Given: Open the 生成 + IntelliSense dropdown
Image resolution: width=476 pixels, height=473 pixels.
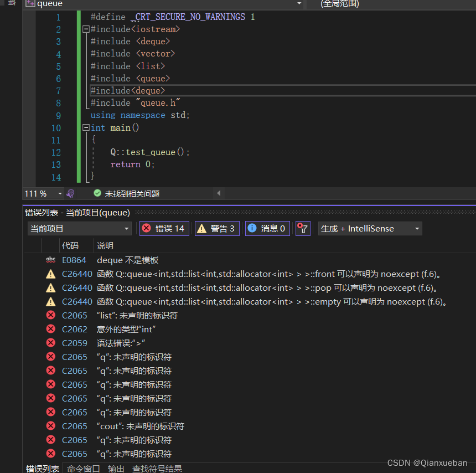Looking at the screenshot, I should pos(370,228).
